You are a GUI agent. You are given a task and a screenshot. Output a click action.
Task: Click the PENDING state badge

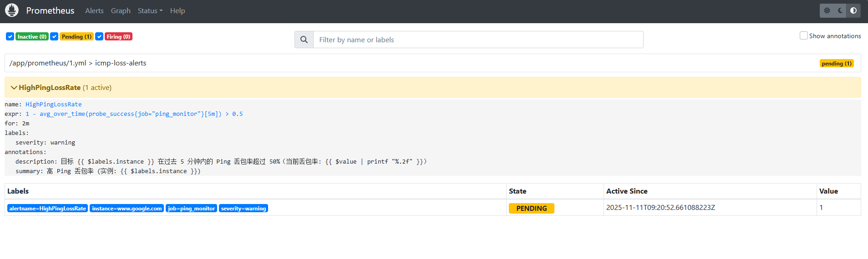coord(532,208)
